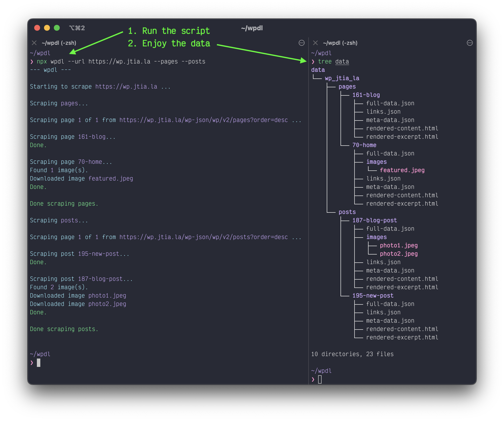Screen dimensions: 504x421
Task: Click the pages folder in tree output
Action: coord(347,87)
